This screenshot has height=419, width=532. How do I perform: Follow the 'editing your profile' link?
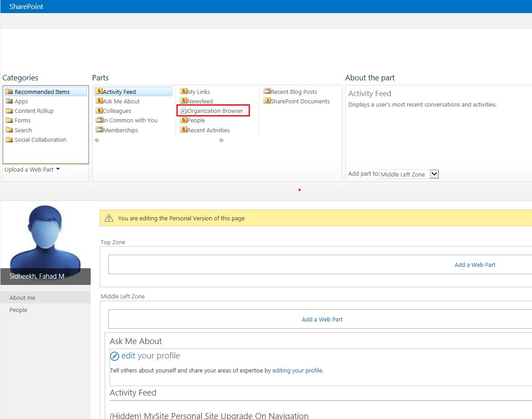[x=297, y=370]
